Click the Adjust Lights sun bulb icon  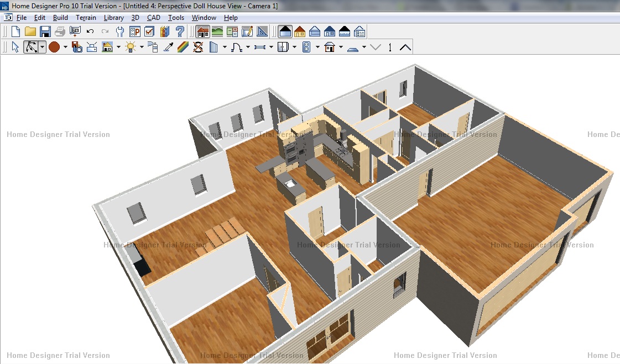pos(130,48)
